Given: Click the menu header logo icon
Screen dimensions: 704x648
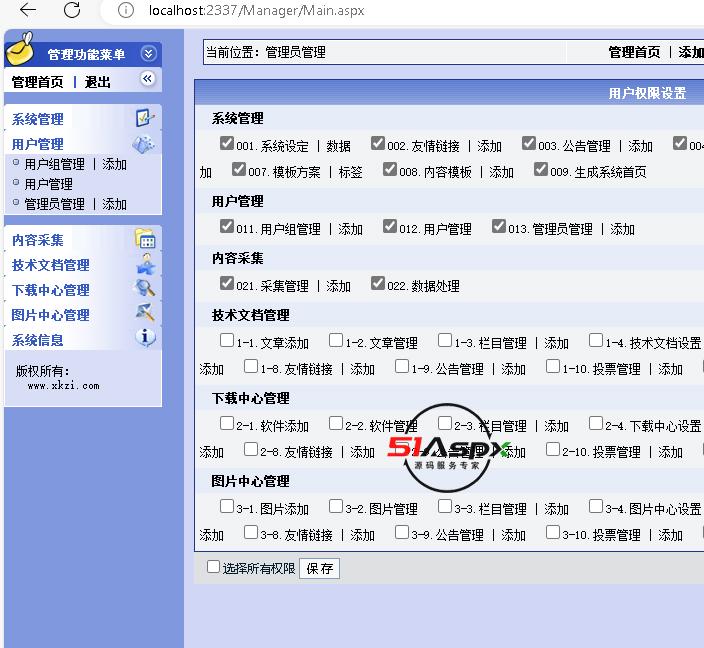Looking at the screenshot, I should pos(20,48).
